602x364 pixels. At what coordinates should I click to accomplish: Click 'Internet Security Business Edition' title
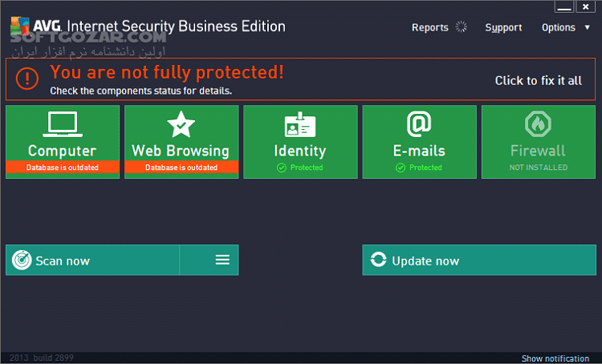[177, 26]
